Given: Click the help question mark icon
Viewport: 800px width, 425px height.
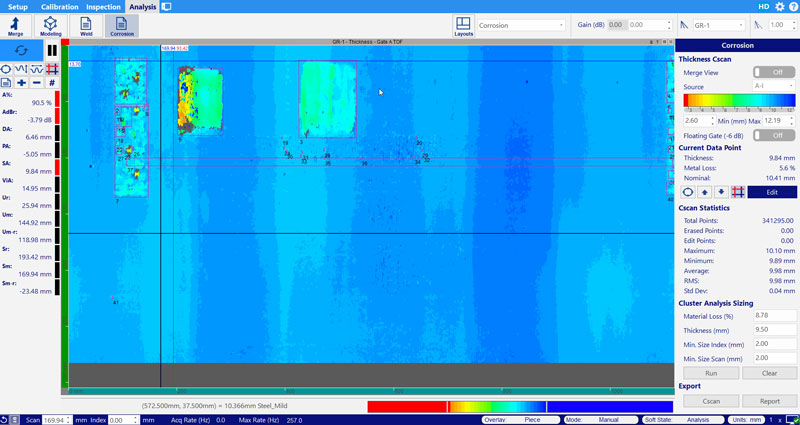Looking at the screenshot, I should click(x=793, y=7).
